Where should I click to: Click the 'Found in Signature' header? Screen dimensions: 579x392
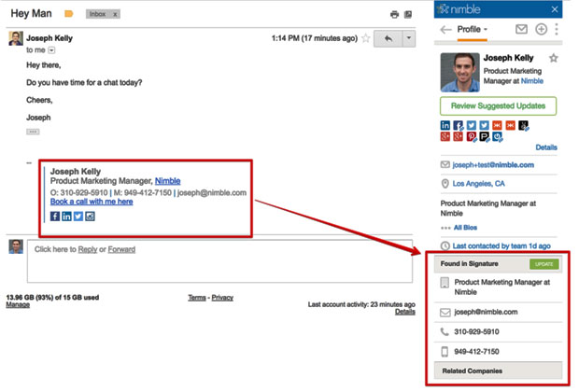(470, 264)
